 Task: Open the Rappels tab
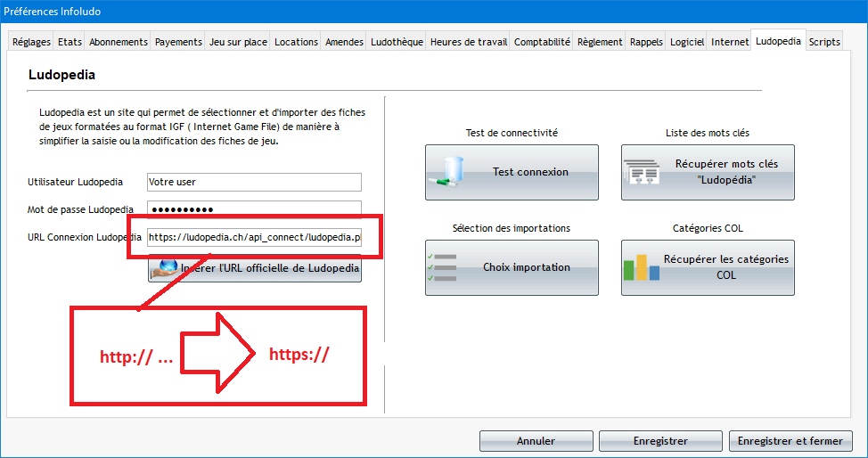tap(646, 42)
